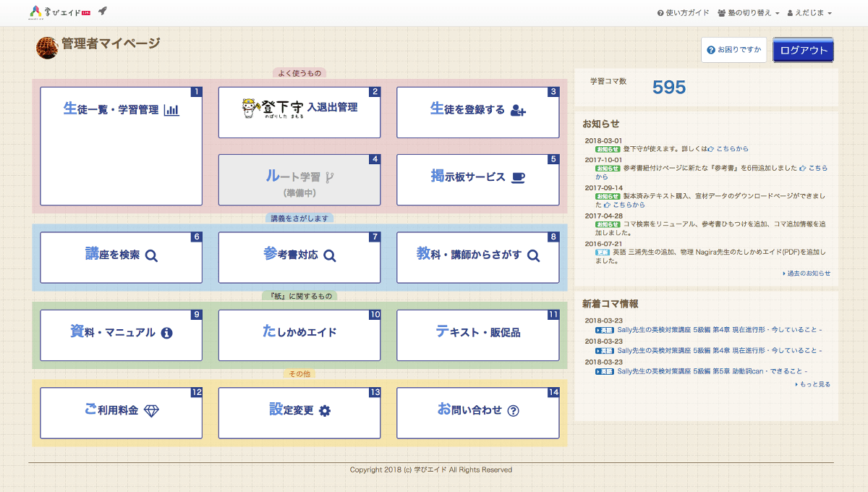This screenshot has height=492, width=868.
Task: Open 使い方ガイド help link
Action: click(x=683, y=13)
